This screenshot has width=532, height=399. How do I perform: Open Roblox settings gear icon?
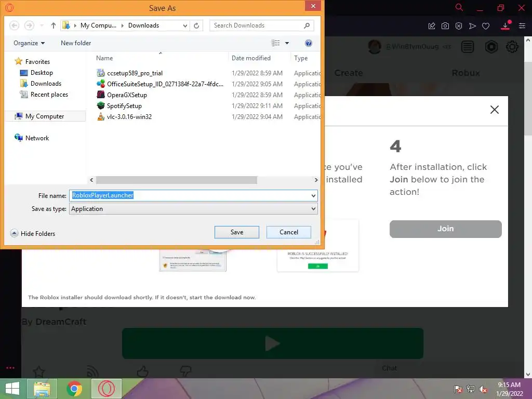pos(512,46)
